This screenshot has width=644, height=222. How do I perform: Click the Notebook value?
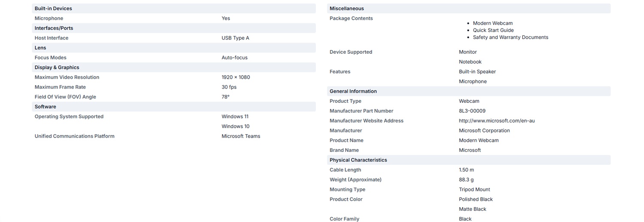[470, 62]
